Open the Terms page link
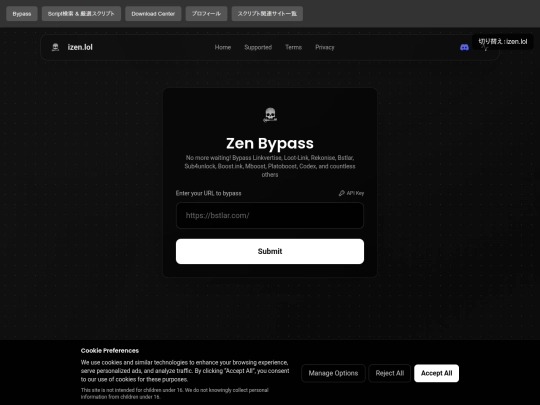This screenshot has height=405, width=540. (293, 47)
